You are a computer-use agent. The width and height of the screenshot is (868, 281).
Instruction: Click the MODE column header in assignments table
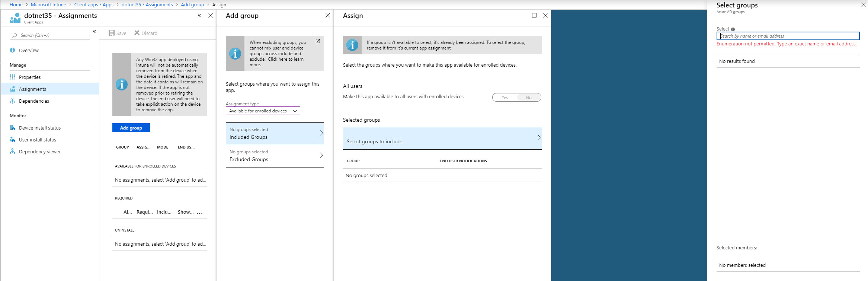point(163,147)
